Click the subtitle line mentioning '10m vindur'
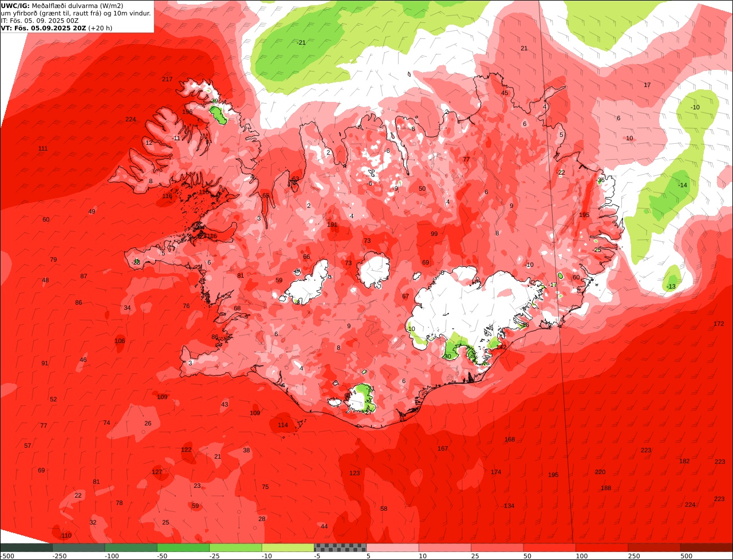The image size is (733, 560). tap(76, 13)
